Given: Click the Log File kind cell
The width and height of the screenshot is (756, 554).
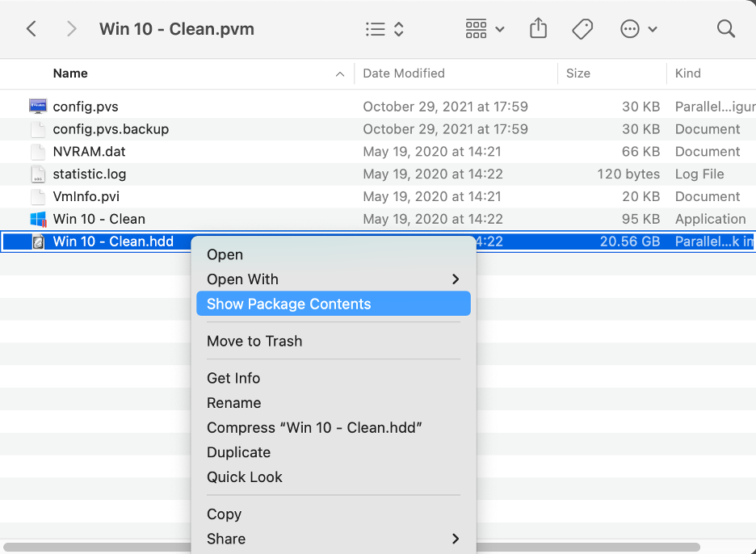Looking at the screenshot, I should (x=699, y=174).
